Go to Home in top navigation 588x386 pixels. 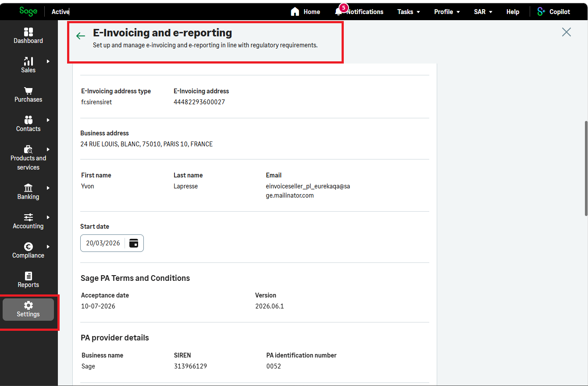312,12
